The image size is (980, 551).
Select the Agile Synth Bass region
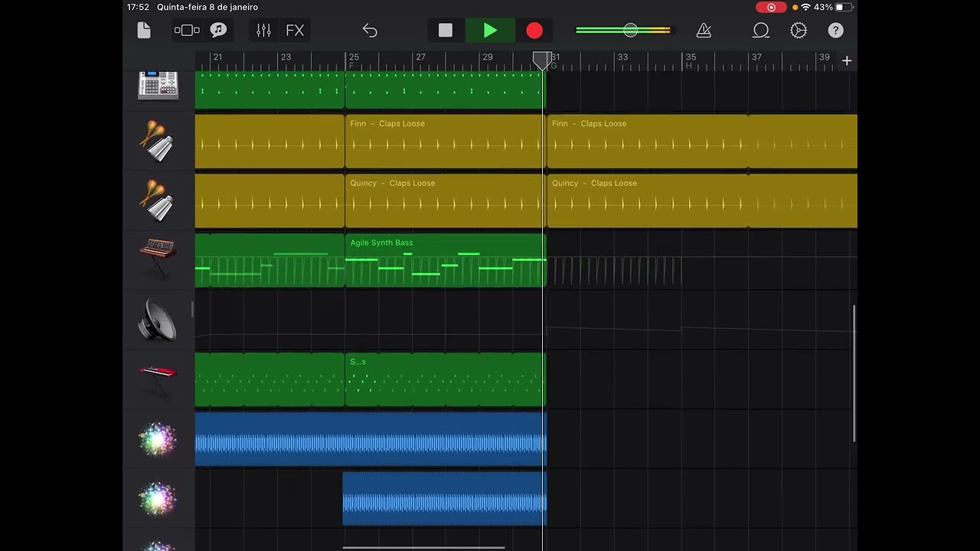point(446,261)
